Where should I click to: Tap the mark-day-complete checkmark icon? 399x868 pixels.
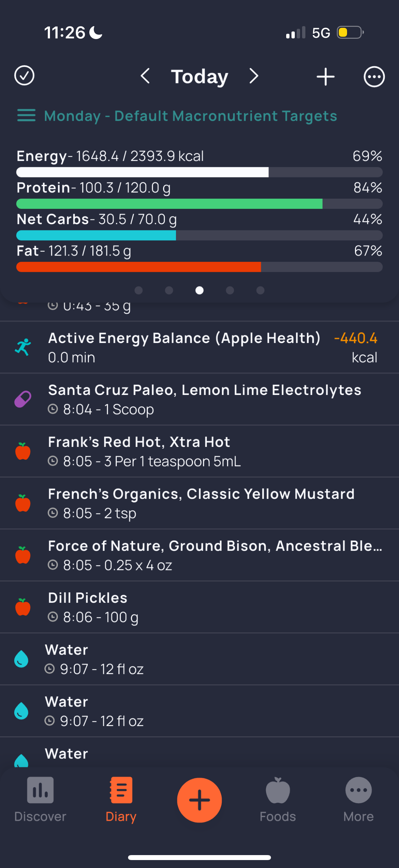(24, 76)
